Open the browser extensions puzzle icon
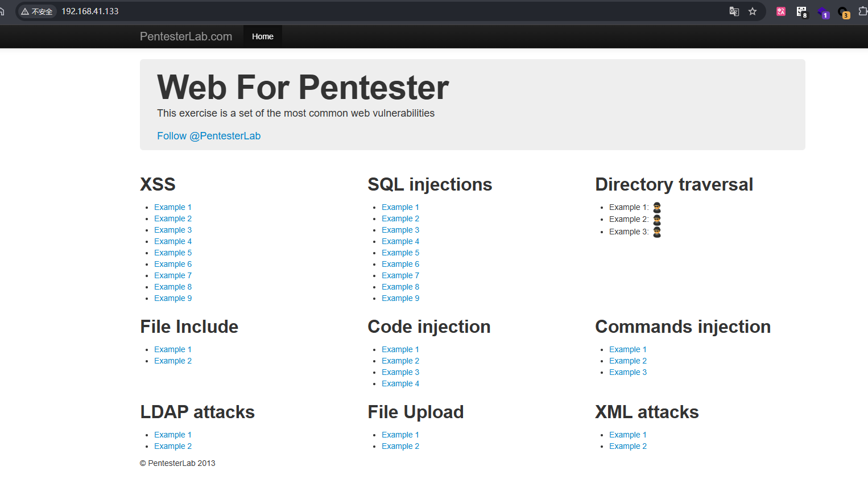 coord(862,11)
